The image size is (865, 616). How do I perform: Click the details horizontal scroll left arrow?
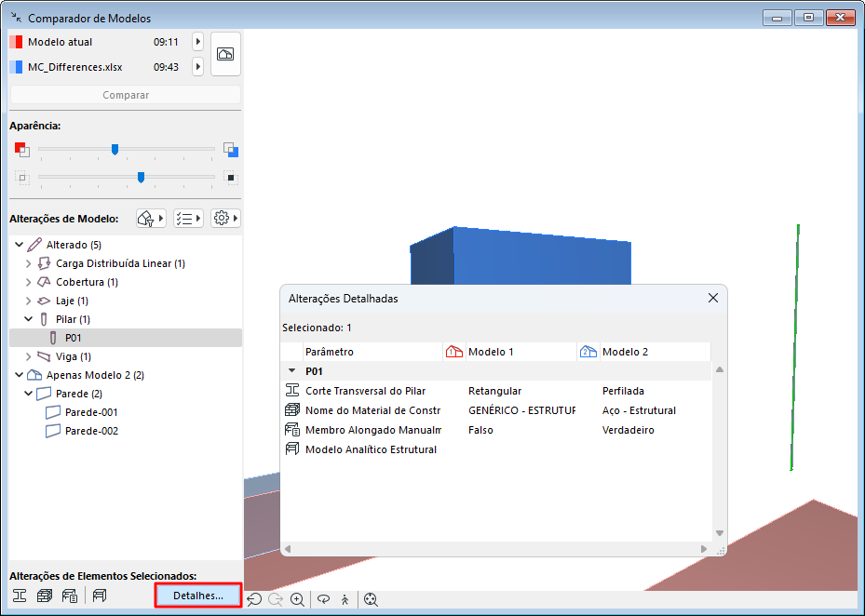(288, 549)
